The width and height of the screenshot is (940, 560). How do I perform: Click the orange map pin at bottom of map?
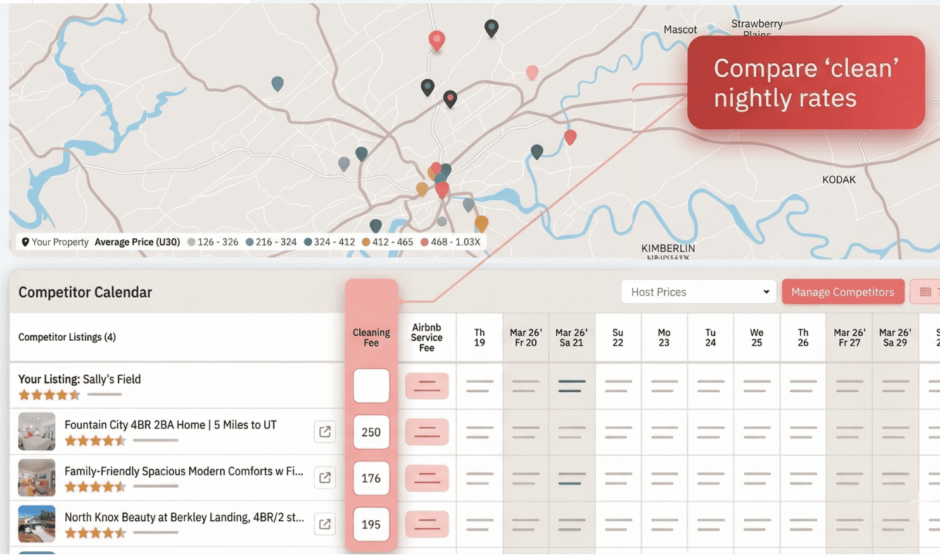(x=481, y=223)
